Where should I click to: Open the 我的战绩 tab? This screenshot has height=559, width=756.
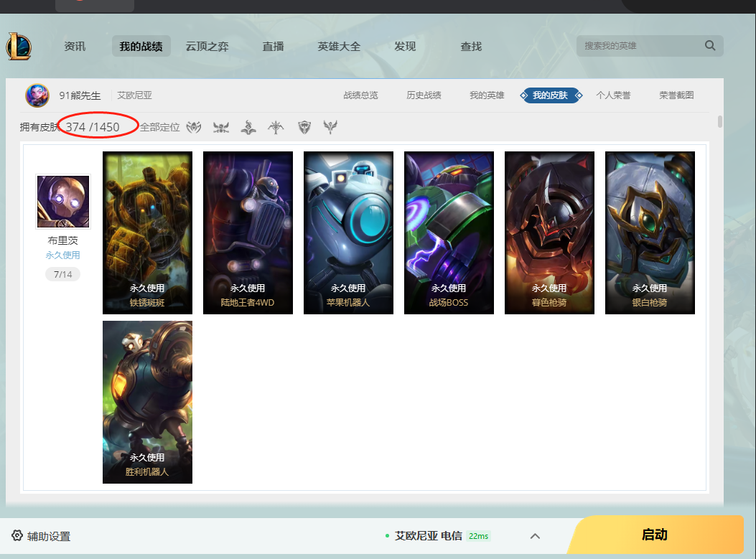point(141,46)
